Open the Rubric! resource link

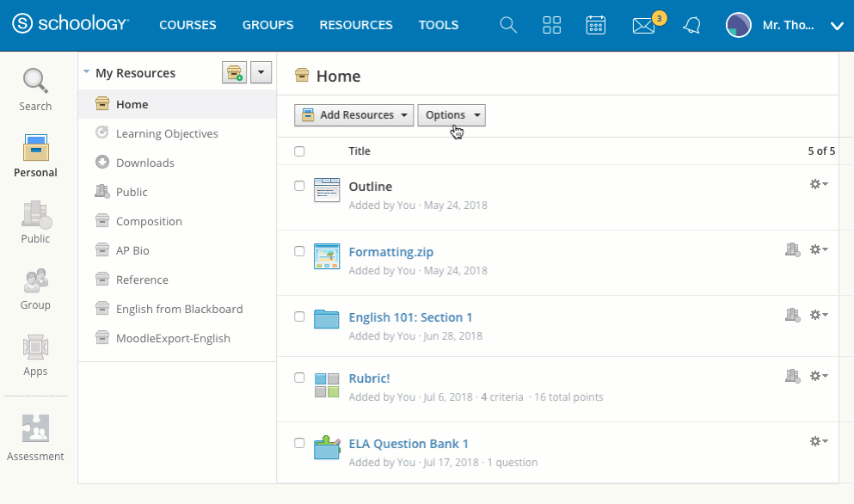(x=369, y=378)
